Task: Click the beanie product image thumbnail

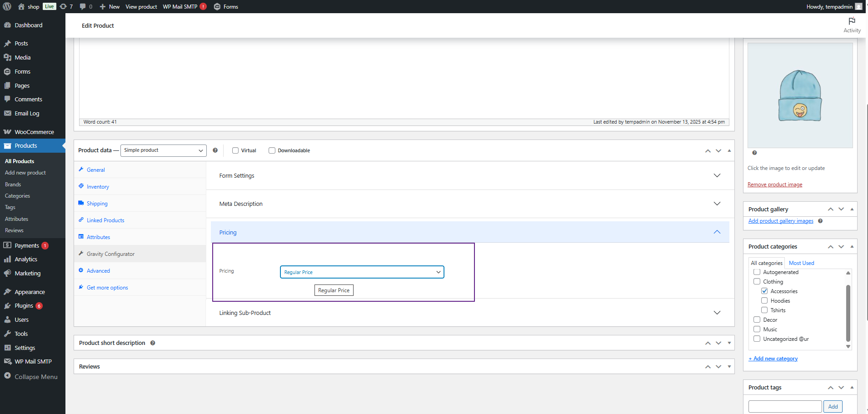Action: point(800,95)
